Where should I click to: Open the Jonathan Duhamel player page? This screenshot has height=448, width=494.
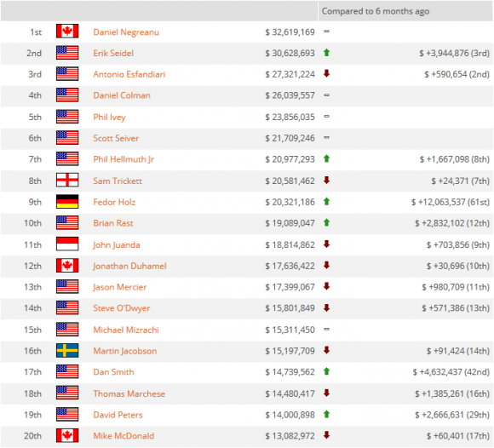click(x=129, y=267)
